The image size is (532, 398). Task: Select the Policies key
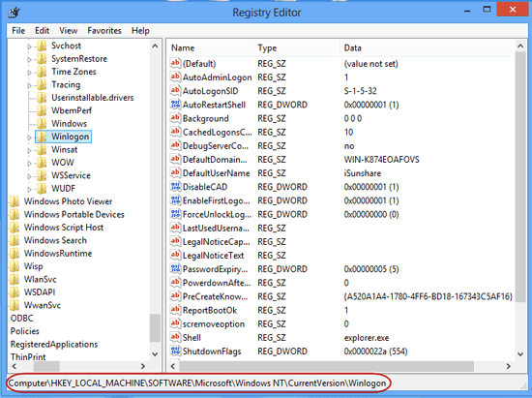coord(25,331)
